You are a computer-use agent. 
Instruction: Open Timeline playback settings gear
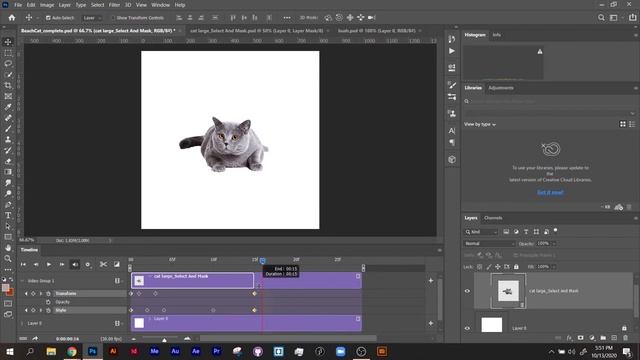(87, 264)
